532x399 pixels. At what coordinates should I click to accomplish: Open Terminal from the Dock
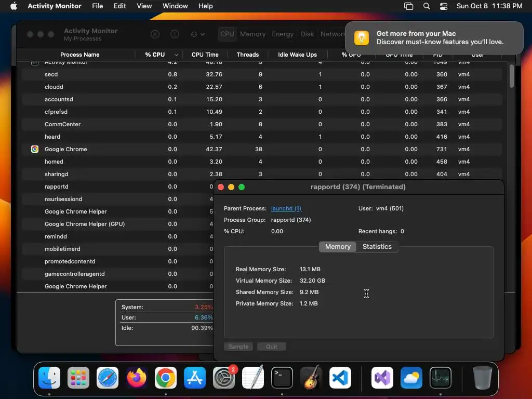coord(282,378)
